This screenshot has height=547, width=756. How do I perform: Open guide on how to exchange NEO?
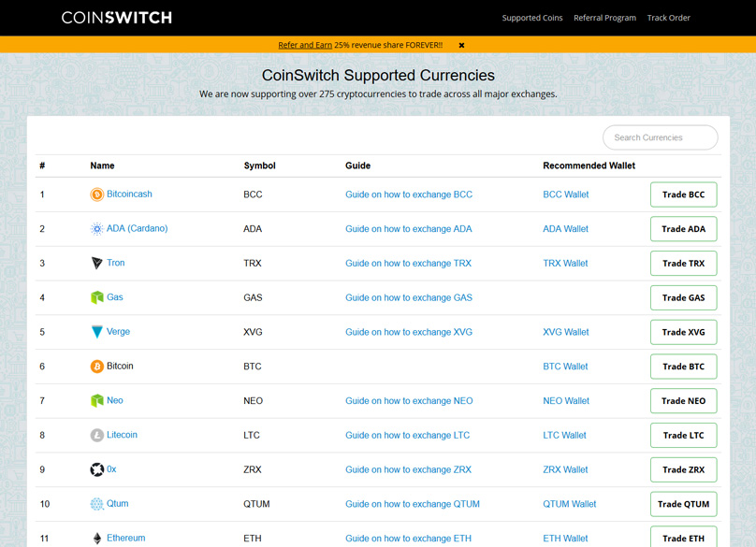click(409, 401)
